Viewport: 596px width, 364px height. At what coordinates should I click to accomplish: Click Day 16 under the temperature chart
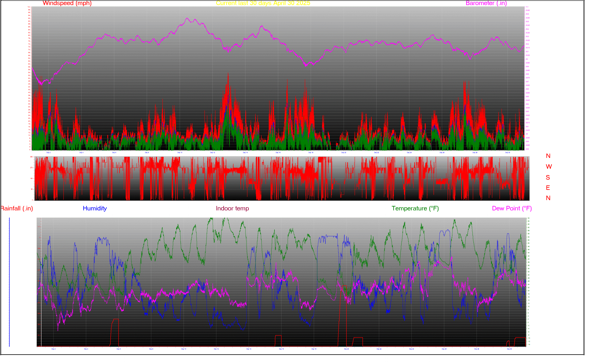pyautogui.click(x=281, y=349)
